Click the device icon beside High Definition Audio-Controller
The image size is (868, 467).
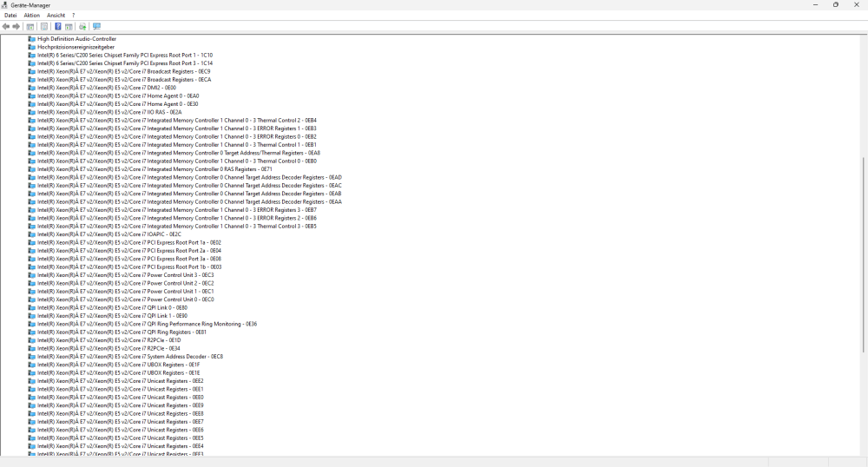tap(32, 39)
